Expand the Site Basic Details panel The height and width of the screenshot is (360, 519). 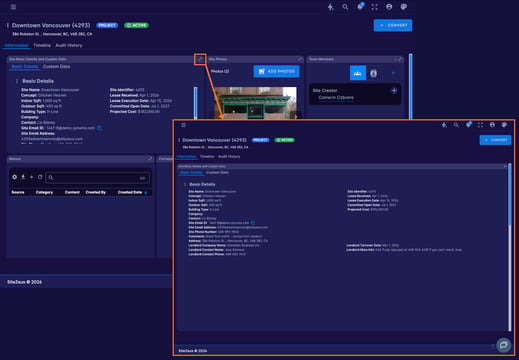(200, 59)
